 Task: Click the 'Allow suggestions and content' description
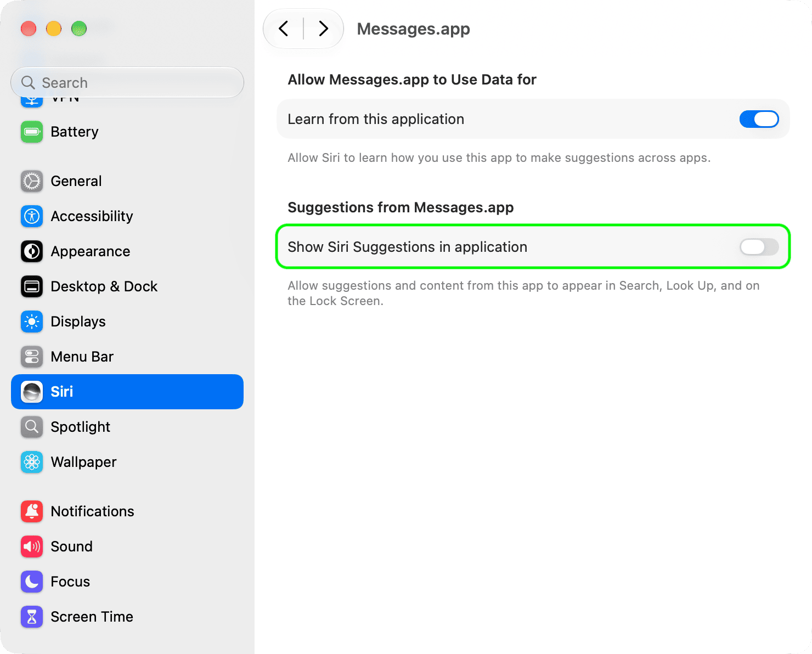523,293
